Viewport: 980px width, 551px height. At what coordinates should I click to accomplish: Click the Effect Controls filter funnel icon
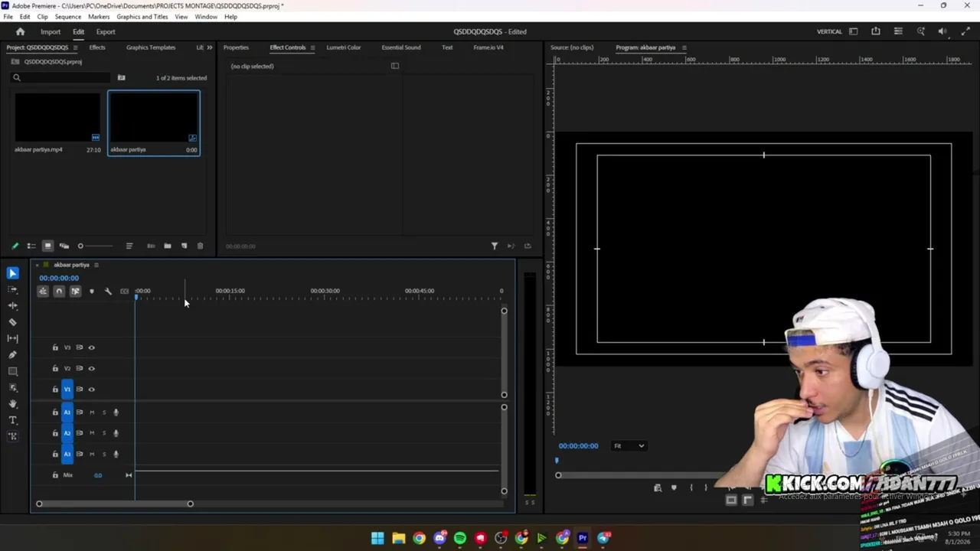coord(495,246)
